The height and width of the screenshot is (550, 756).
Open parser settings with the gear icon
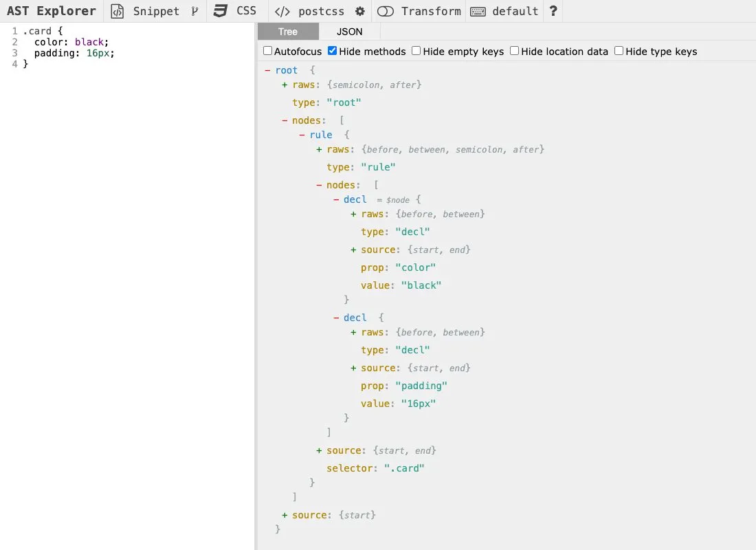(360, 11)
